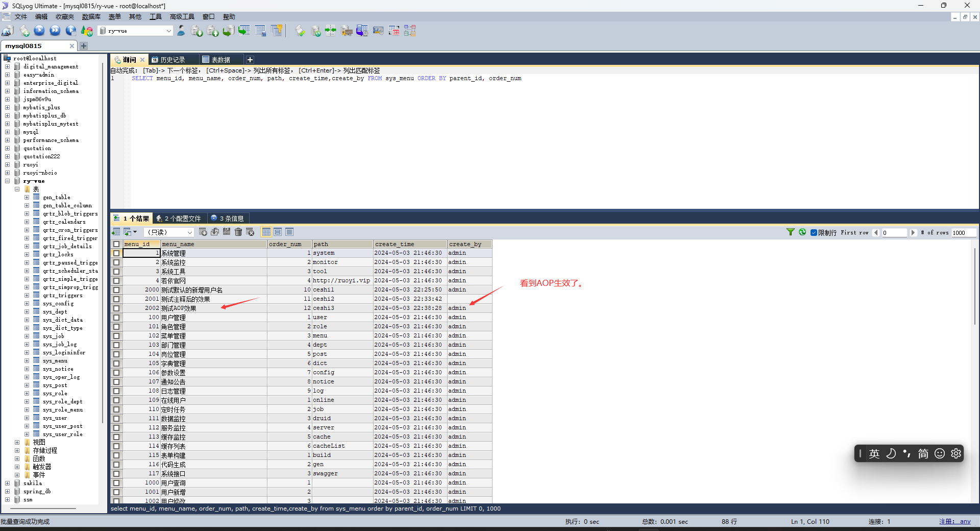Click the restore from SQL dump icon

(228, 31)
